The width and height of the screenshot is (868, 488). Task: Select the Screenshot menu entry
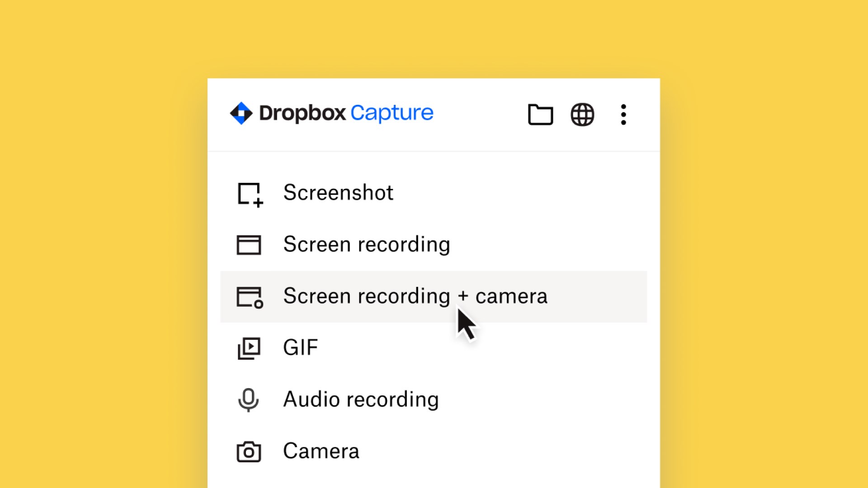point(338,193)
